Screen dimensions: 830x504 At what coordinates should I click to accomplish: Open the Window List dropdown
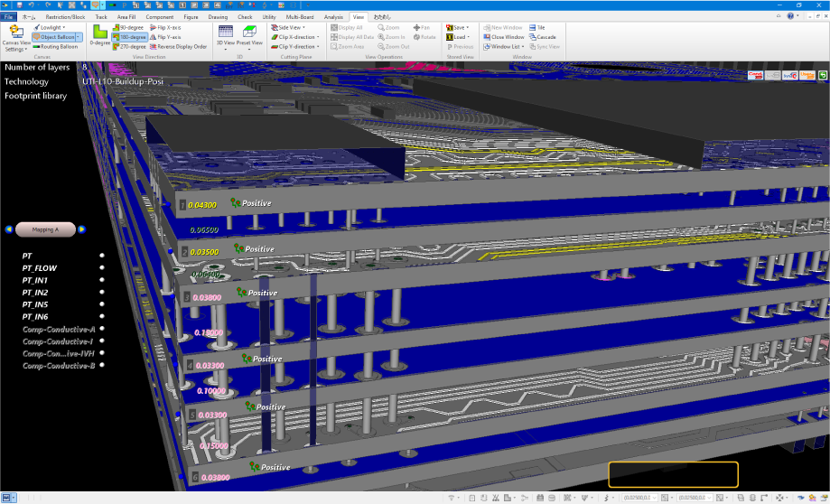[524, 46]
